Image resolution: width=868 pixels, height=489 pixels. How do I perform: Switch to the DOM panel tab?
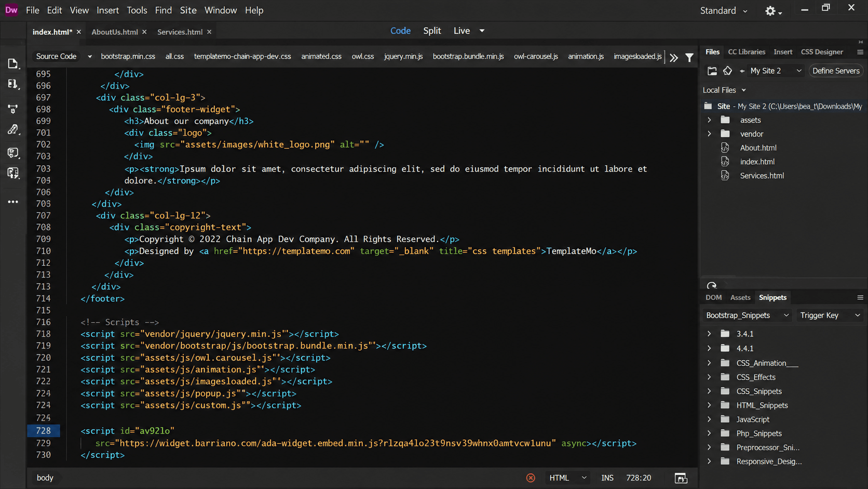[713, 298]
